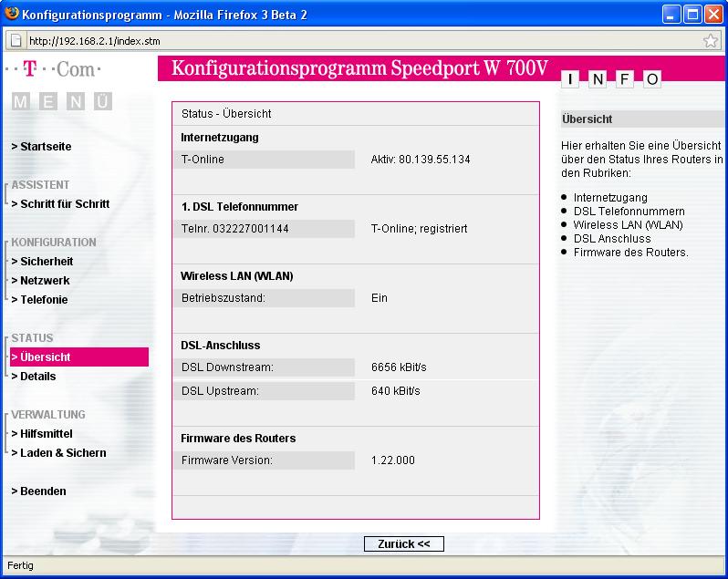Open the Telefonie configuration page
This screenshot has width=728, height=579.
click(39, 300)
